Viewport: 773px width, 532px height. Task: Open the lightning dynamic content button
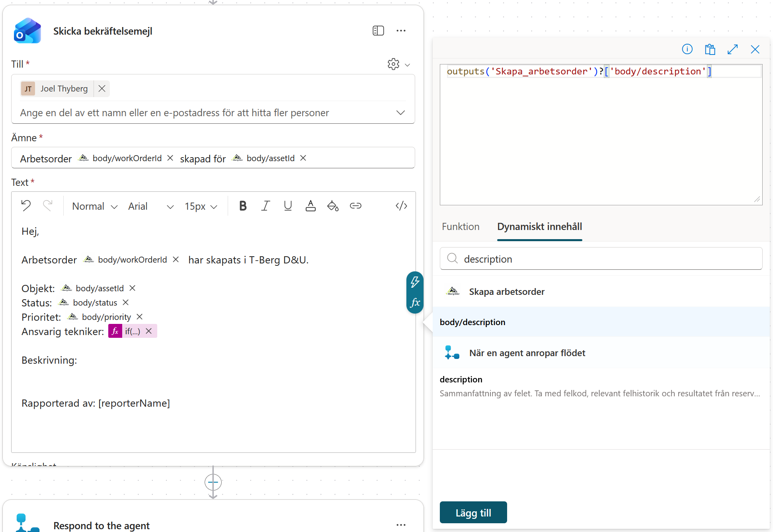click(415, 282)
